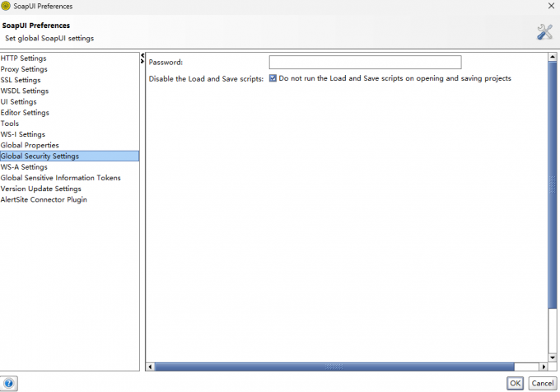Open Global Properties
Screen dimensions: 560x392
[x=70, y=145]
